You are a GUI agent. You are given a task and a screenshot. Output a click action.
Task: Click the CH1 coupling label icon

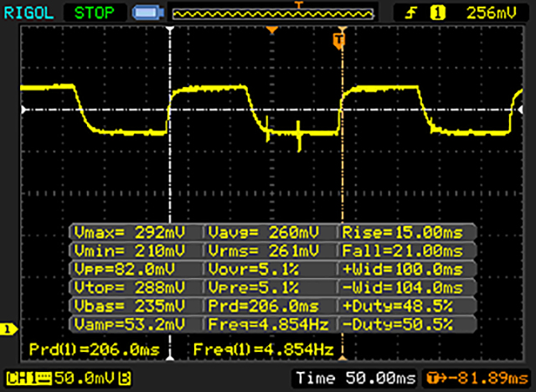[28, 379]
